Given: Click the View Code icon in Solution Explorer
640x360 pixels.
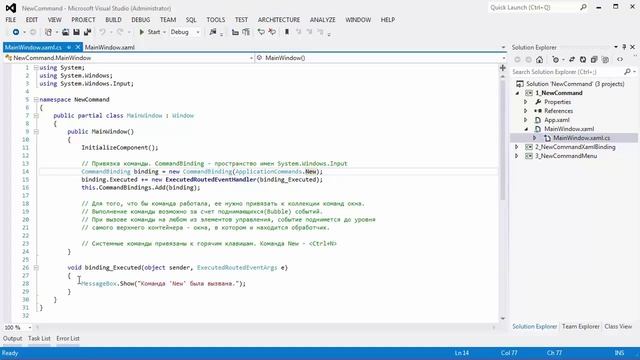Looking at the screenshot, I should (x=620, y=60).
